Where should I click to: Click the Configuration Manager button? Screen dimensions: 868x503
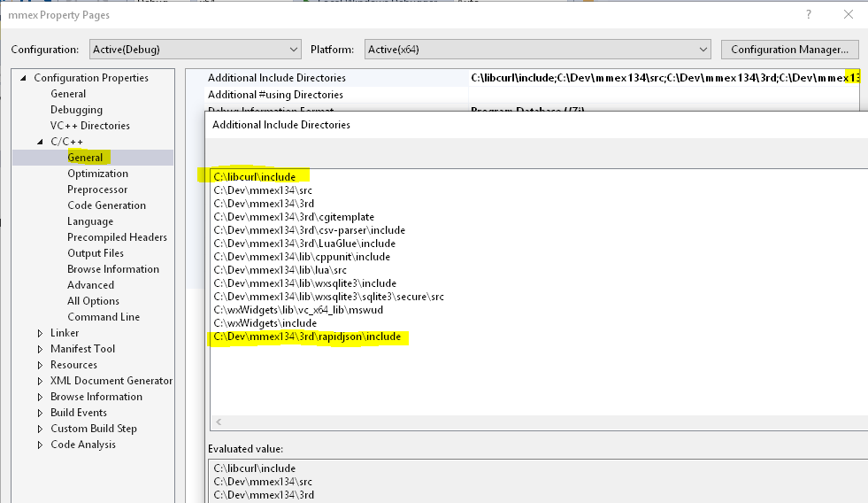pyautogui.click(x=789, y=50)
